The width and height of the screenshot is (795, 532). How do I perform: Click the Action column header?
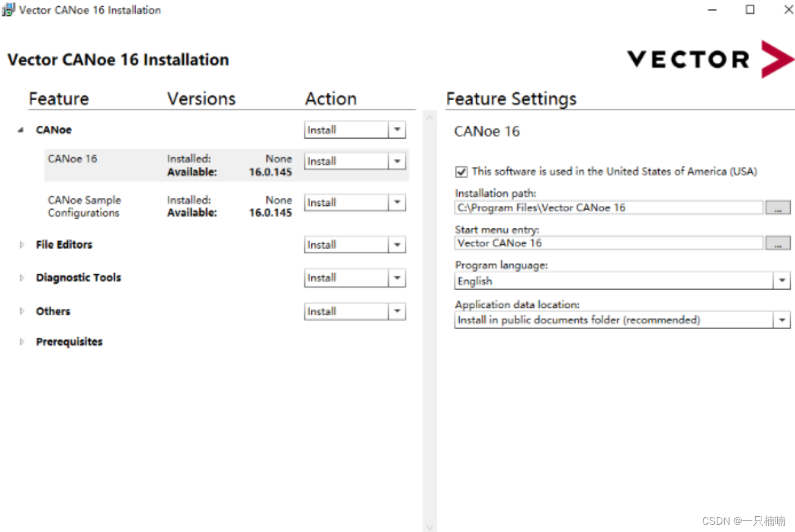(331, 99)
